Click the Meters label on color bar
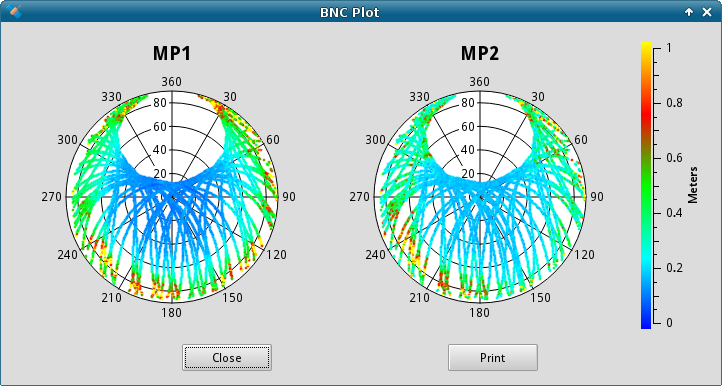 pyautogui.click(x=693, y=185)
